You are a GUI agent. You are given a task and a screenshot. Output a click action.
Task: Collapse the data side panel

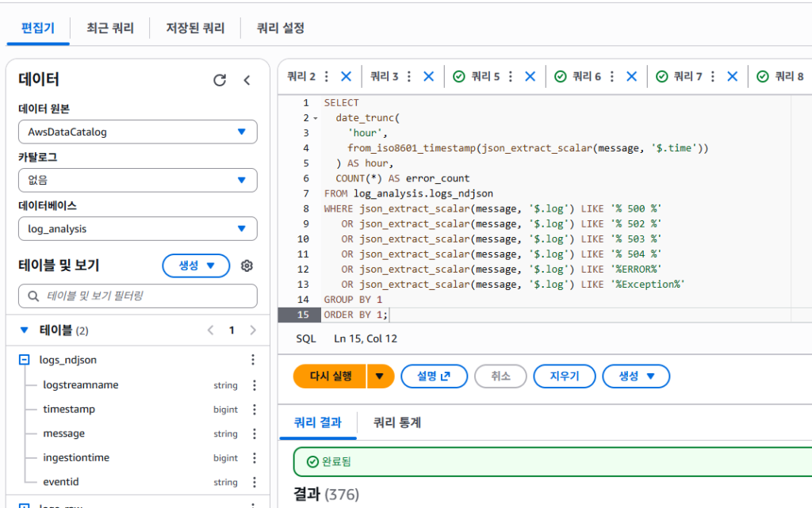point(247,80)
